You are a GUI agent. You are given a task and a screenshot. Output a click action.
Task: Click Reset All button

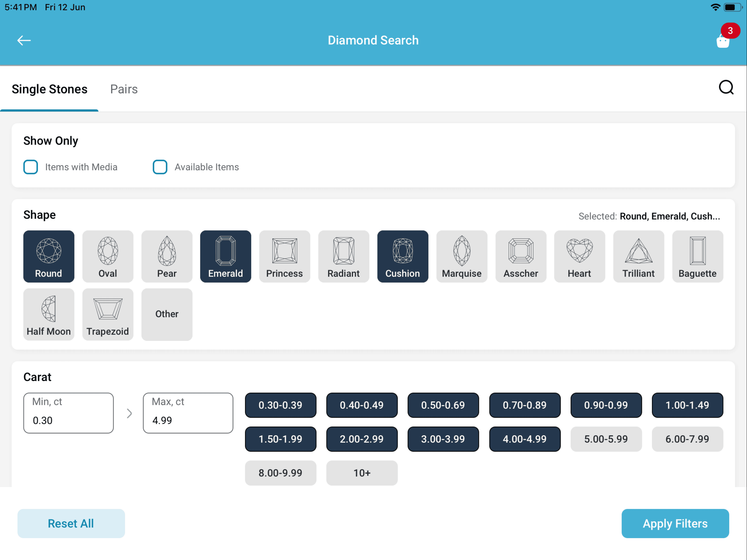(x=71, y=524)
